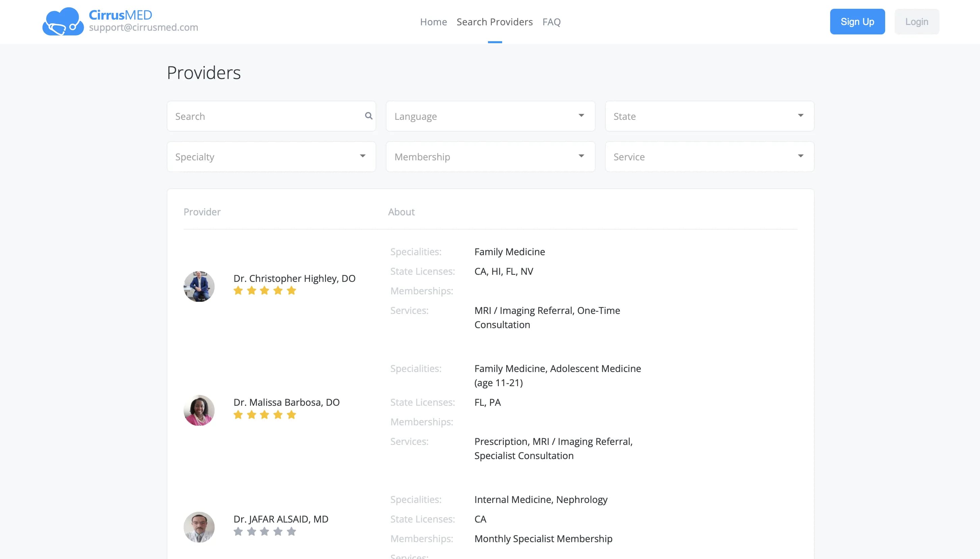Expand the Membership dropdown

click(490, 157)
